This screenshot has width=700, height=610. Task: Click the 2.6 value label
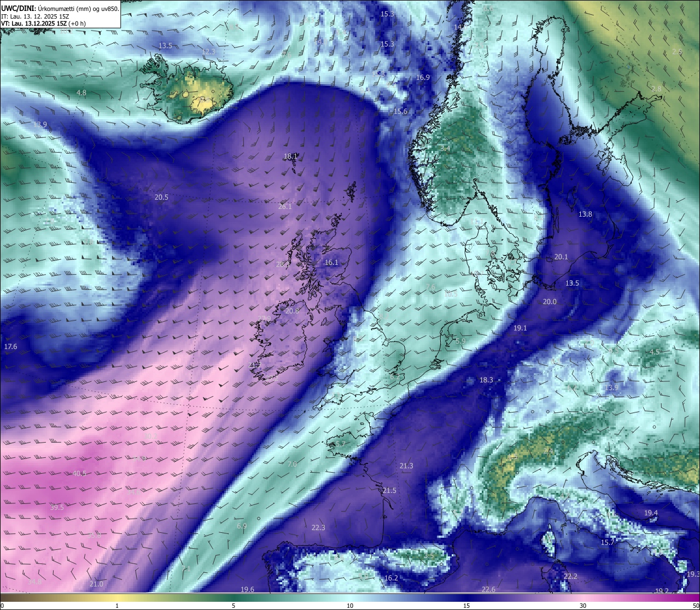point(677,52)
